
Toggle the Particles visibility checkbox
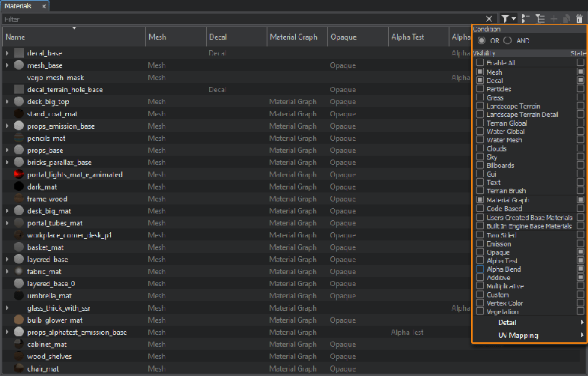(480, 89)
